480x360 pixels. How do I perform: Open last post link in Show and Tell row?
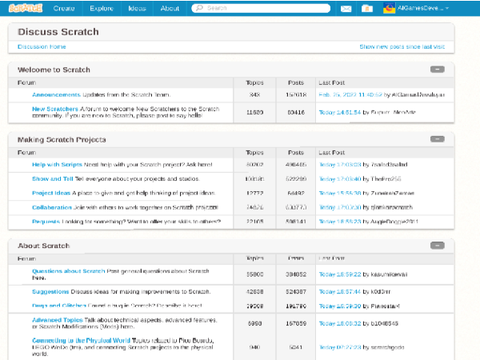click(340, 179)
